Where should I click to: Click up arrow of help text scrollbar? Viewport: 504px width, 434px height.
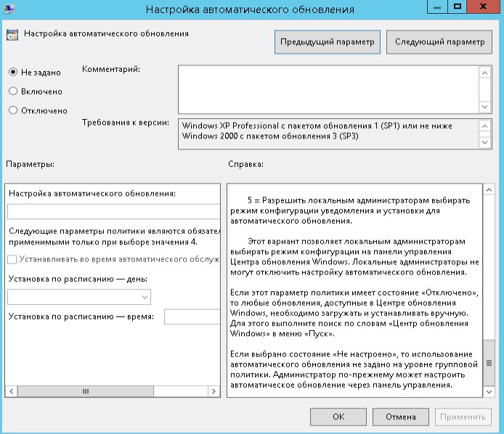[x=489, y=190]
